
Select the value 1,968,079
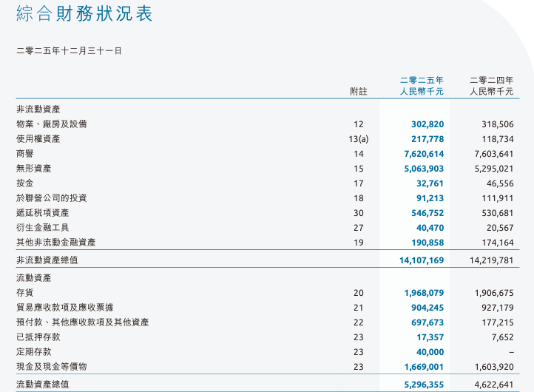(x=424, y=293)
